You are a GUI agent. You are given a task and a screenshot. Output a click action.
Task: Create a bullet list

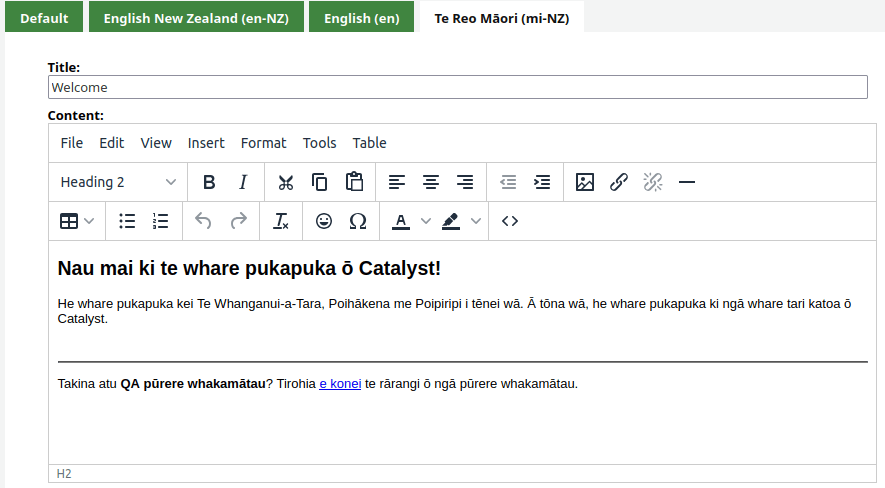pyautogui.click(x=127, y=221)
